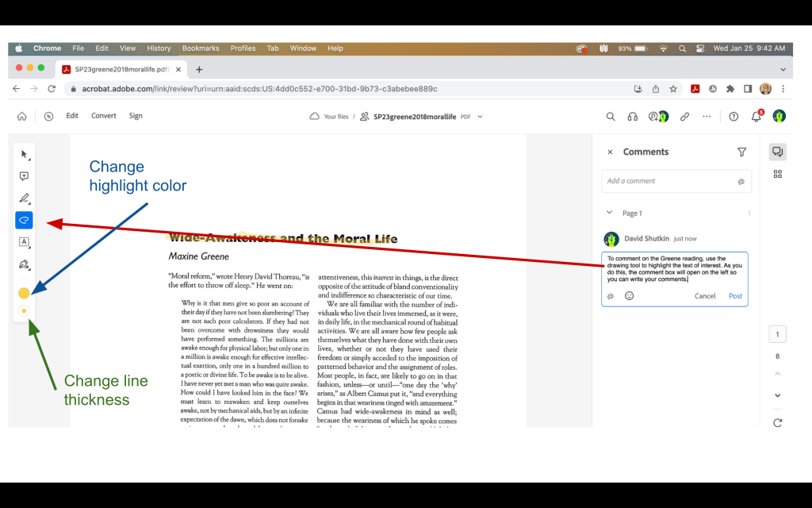Go to next page chevron
812x508 pixels.
coord(777,395)
